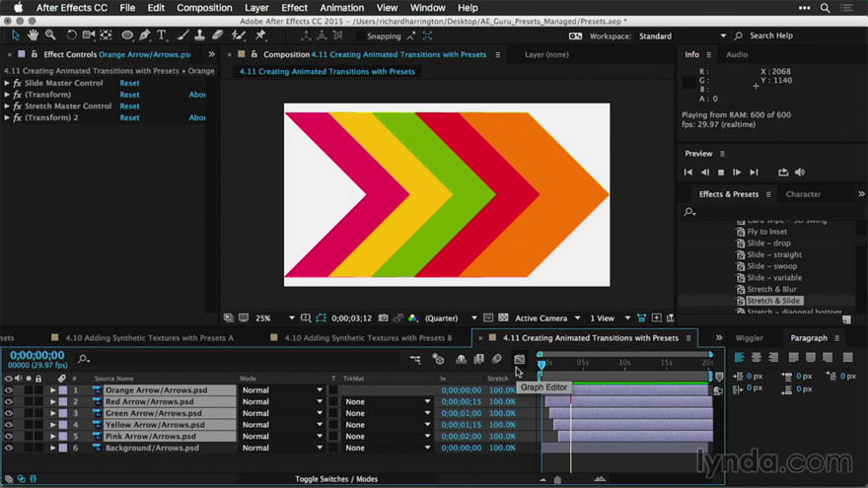The height and width of the screenshot is (488, 868).
Task: Select the Rotation tool
Action: click(x=71, y=35)
